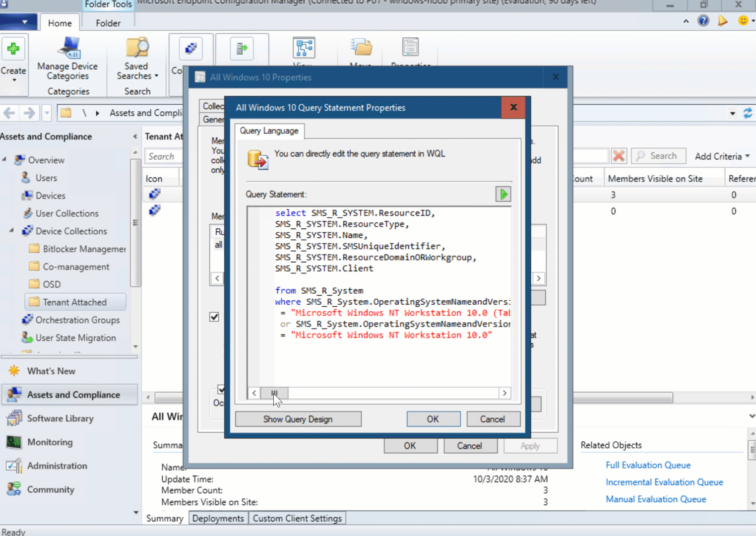Collapse the details pane chevron

[752, 416]
